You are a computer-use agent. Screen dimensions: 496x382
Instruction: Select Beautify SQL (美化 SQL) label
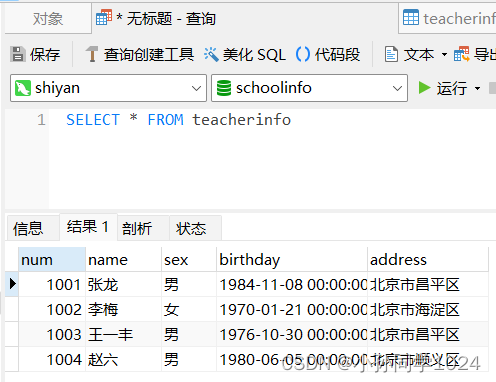(x=254, y=54)
